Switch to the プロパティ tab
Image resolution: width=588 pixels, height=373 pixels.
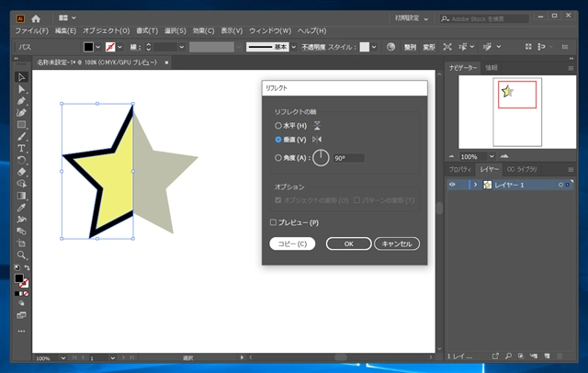[x=460, y=169]
